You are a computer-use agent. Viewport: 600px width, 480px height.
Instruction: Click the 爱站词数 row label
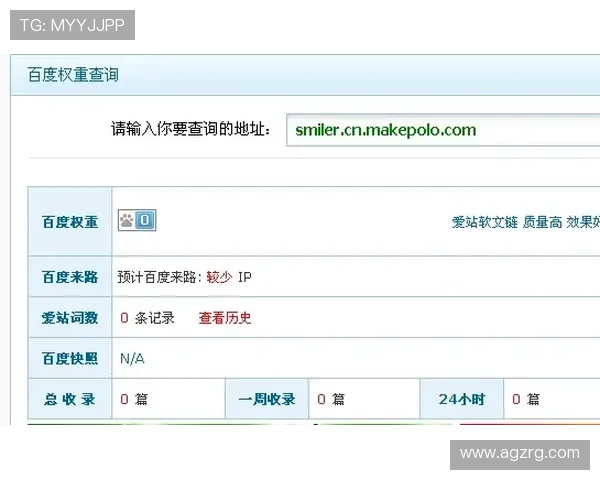coord(70,318)
